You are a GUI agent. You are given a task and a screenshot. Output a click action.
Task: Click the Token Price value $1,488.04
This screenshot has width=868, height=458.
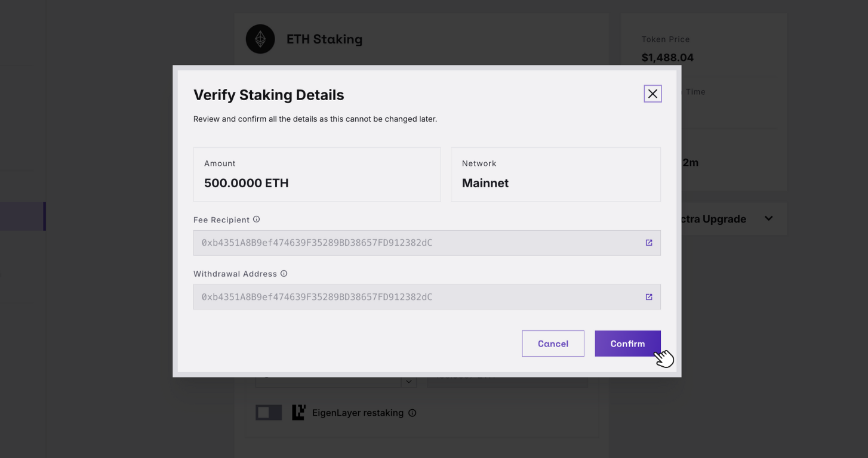click(667, 58)
